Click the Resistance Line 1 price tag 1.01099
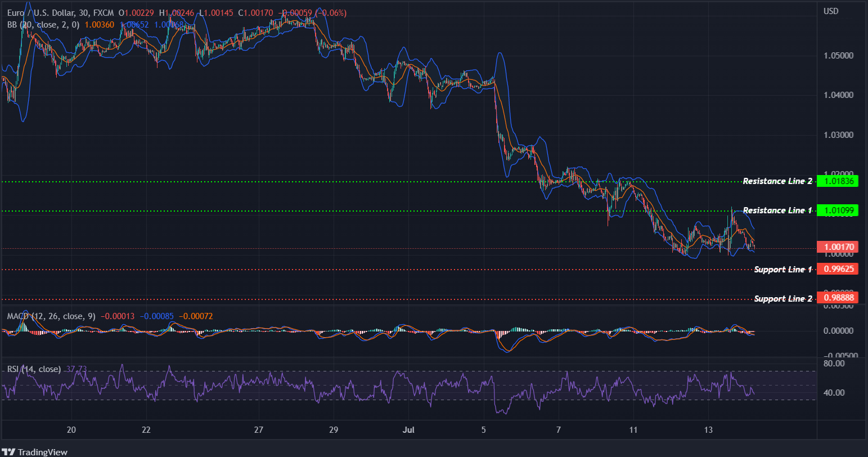The image size is (868, 457). (839, 210)
